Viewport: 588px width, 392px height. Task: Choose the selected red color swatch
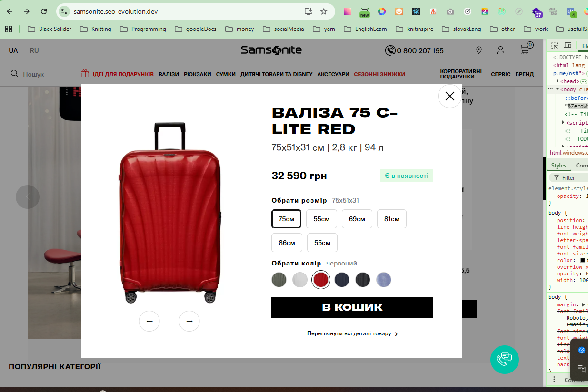point(321,280)
